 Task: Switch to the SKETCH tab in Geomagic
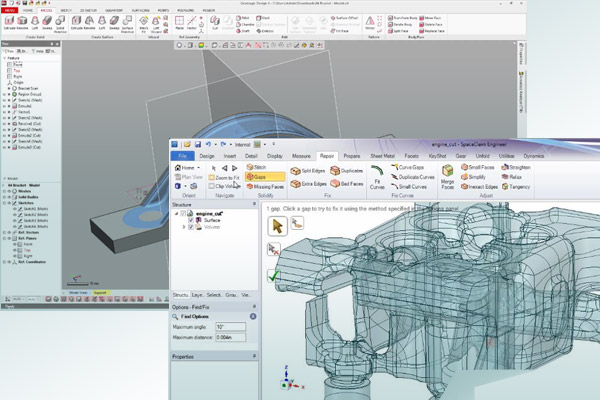point(66,10)
